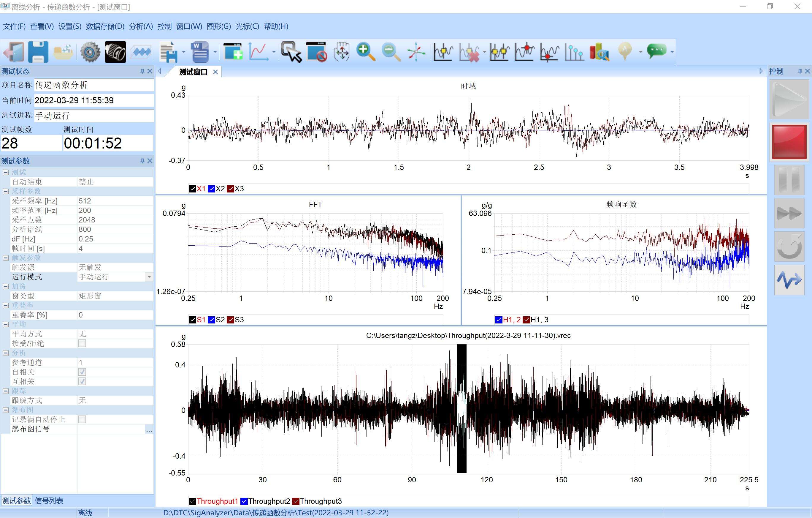This screenshot has width=812, height=518.
Task: Click the black selection marker in throughput plot
Action: point(461,408)
